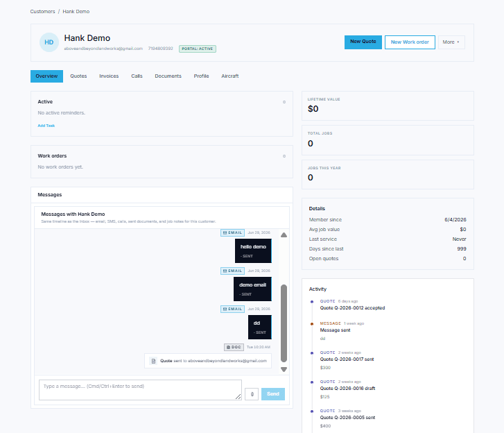The image size is (504, 433).
Task: Open the hello demo message bubble
Action: click(253, 251)
